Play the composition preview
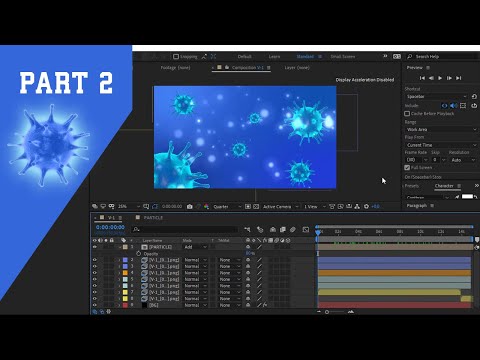480x360 pixels. (440, 78)
